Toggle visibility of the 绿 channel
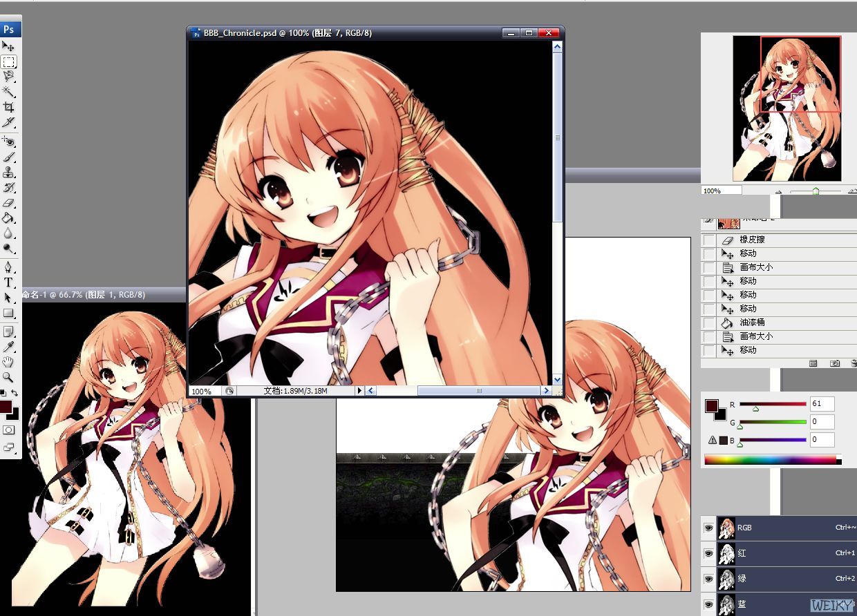The image size is (857, 616). pyautogui.click(x=708, y=579)
